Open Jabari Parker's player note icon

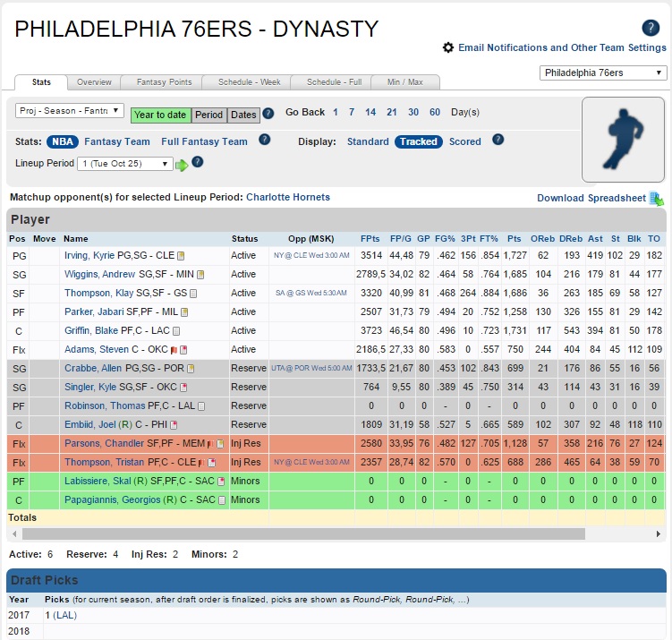tap(184, 312)
